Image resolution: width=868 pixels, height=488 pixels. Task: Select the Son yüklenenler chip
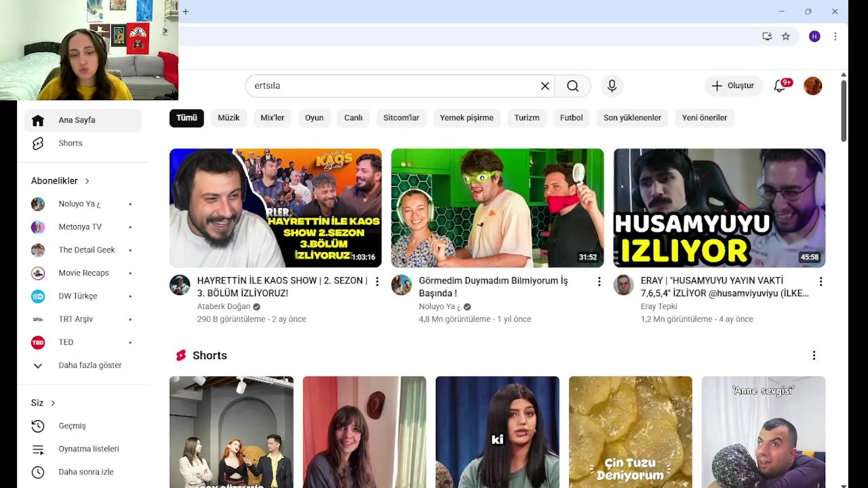click(633, 118)
